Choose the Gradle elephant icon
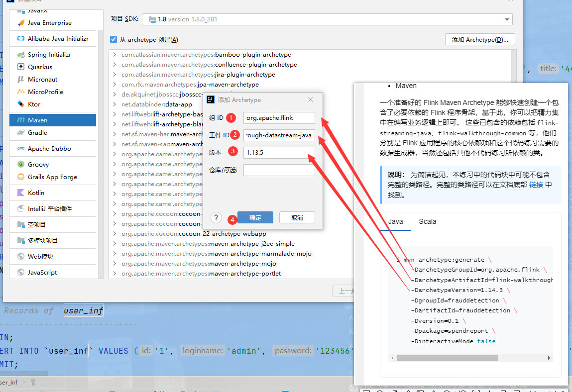The image size is (572, 392). click(21, 133)
